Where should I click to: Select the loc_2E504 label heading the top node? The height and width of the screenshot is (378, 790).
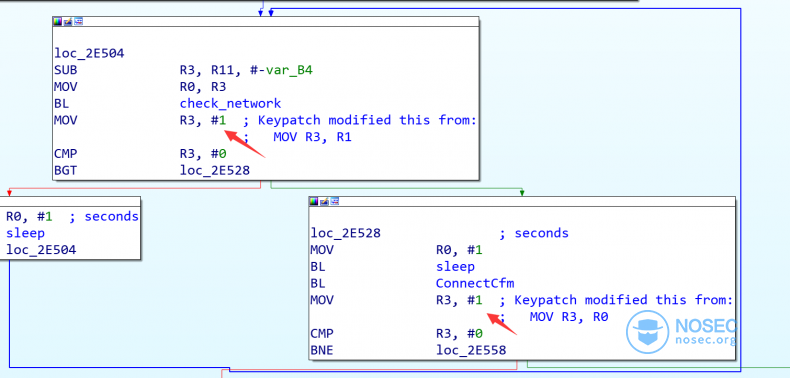89,53
